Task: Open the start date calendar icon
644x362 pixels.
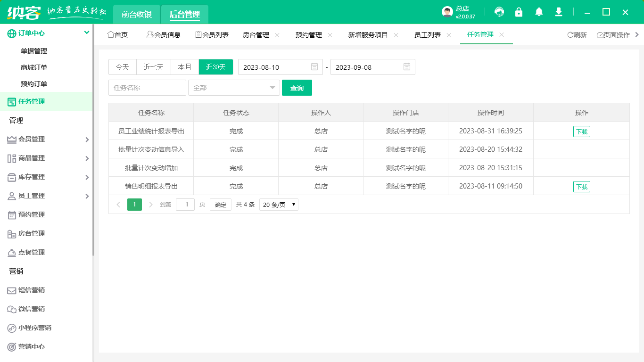Action: tap(314, 67)
